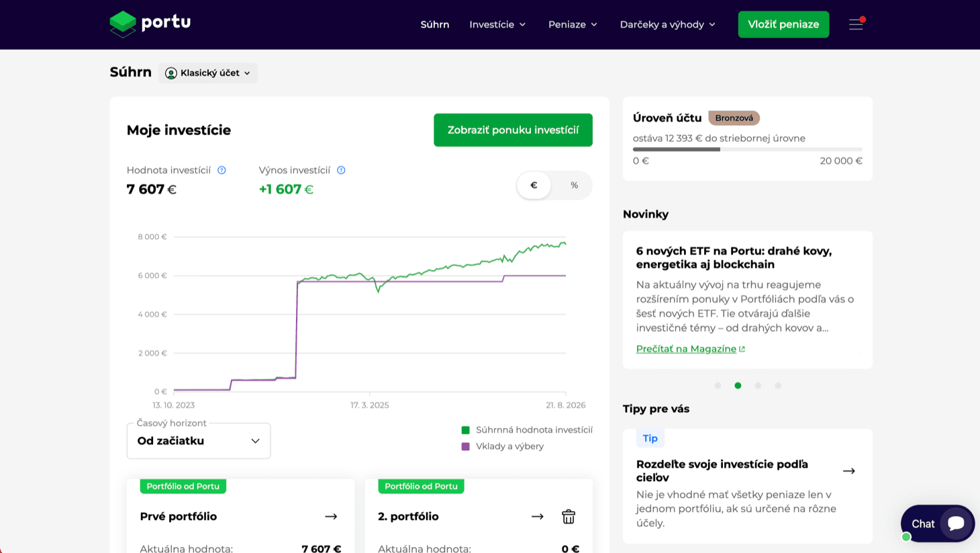Switch chart display to euro
The height and width of the screenshot is (553, 980).
click(534, 185)
